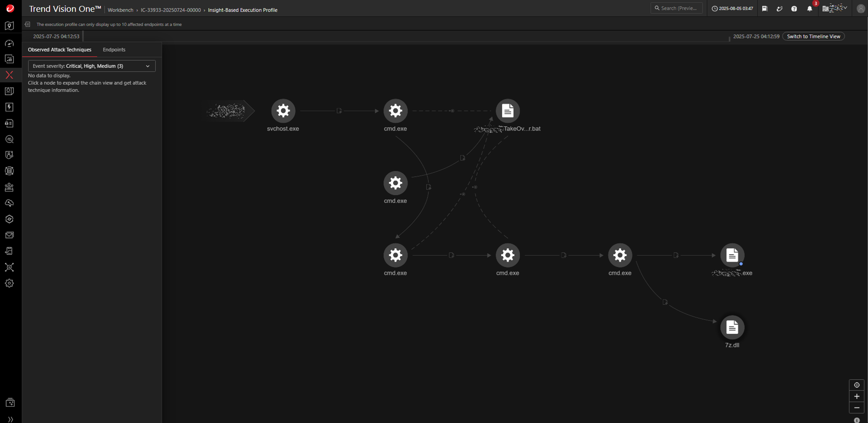This screenshot has width=868, height=423.
Task: Select the cmd.exe node below middle-row cmd.exe
Action: click(395, 255)
